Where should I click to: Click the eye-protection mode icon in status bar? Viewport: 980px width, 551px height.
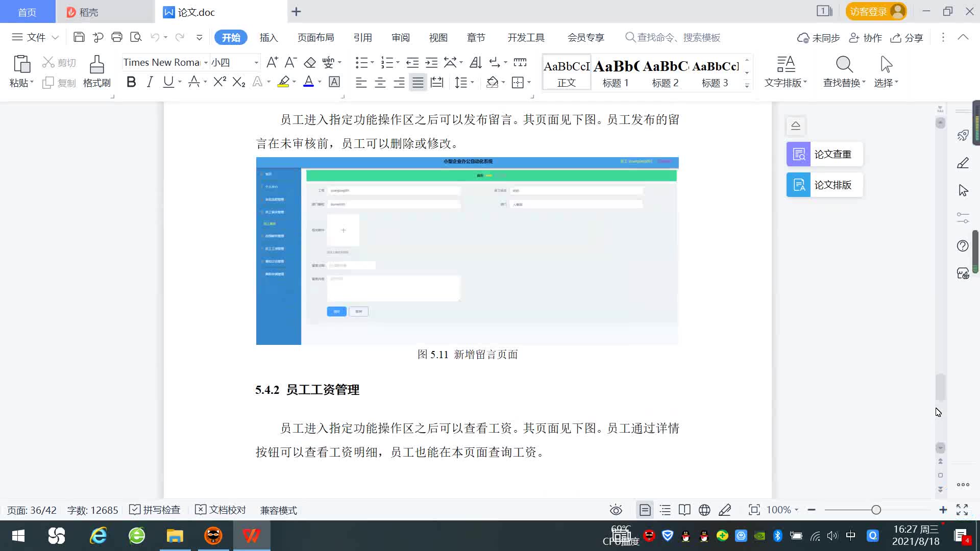tap(616, 510)
